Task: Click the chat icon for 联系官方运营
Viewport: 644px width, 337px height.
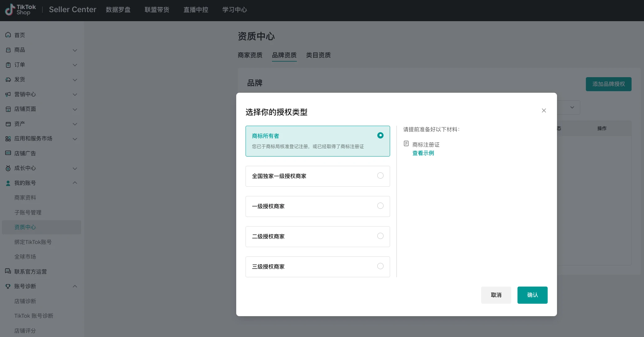Action: pos(8,271)
